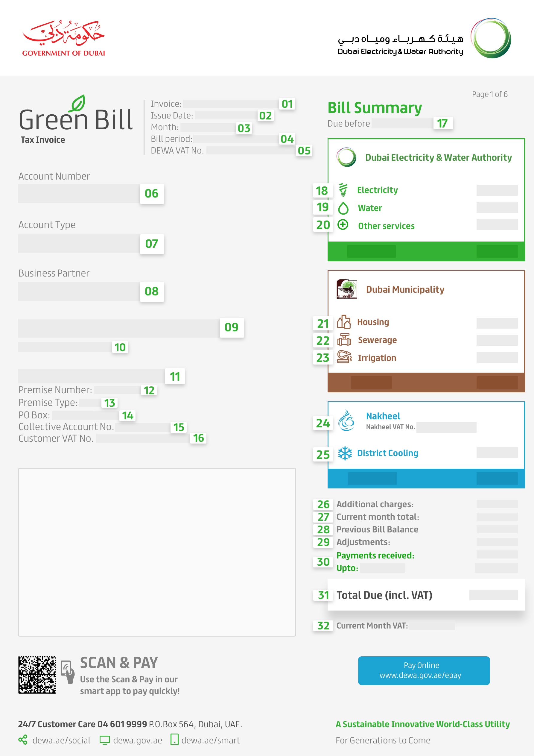Viewport: 534px width, 756px height.
Task: Click the Sewerage valve icon
Action: (344, 339)
